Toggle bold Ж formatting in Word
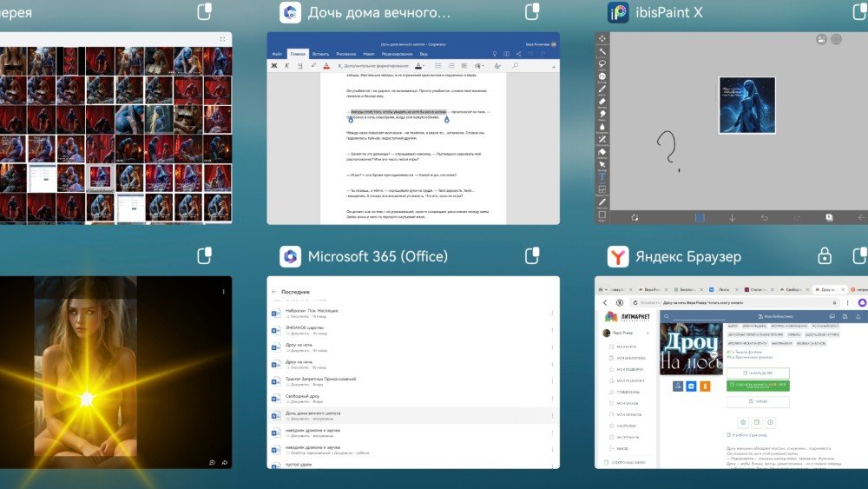The image size is (868, 489). [x=274, y=65]
